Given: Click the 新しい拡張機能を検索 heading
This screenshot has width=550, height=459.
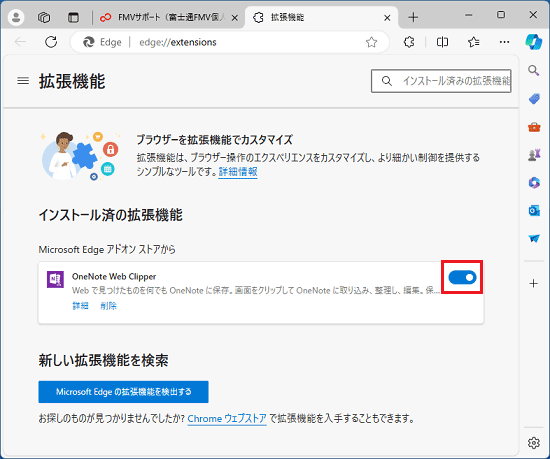Looking at the screenshot, I should click(x=103, y=360).
